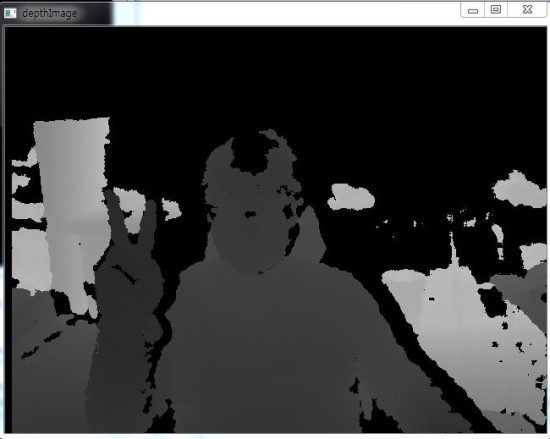Image resolution: width=550 pixels, height=439 pixels.
Task: Click the depthImage title bar text
Action: coord(49,14)
